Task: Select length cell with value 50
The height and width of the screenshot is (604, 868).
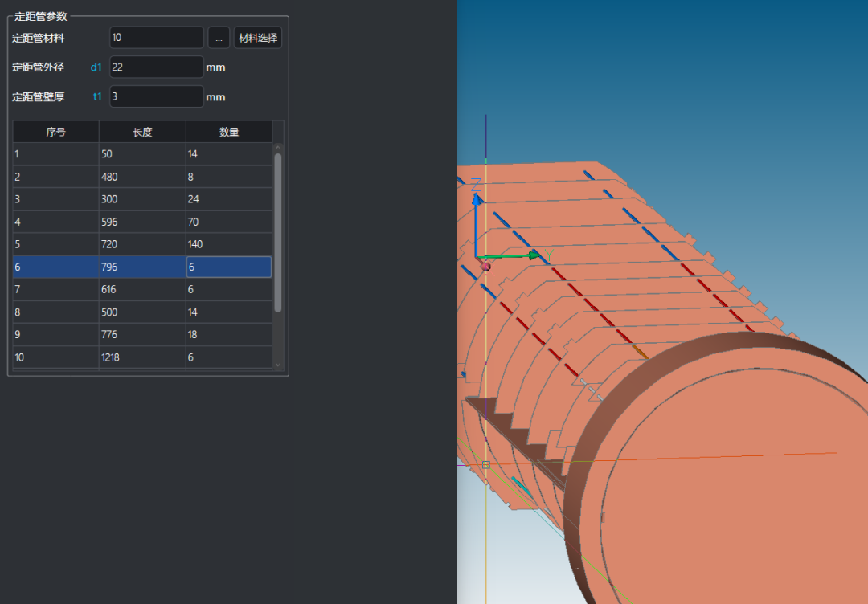Action: coord(142,153)
